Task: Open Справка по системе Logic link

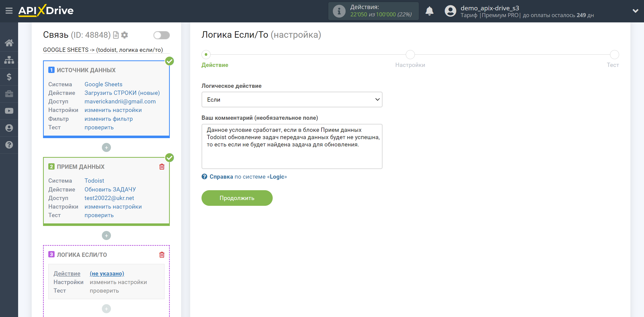Action: [248, 177]
